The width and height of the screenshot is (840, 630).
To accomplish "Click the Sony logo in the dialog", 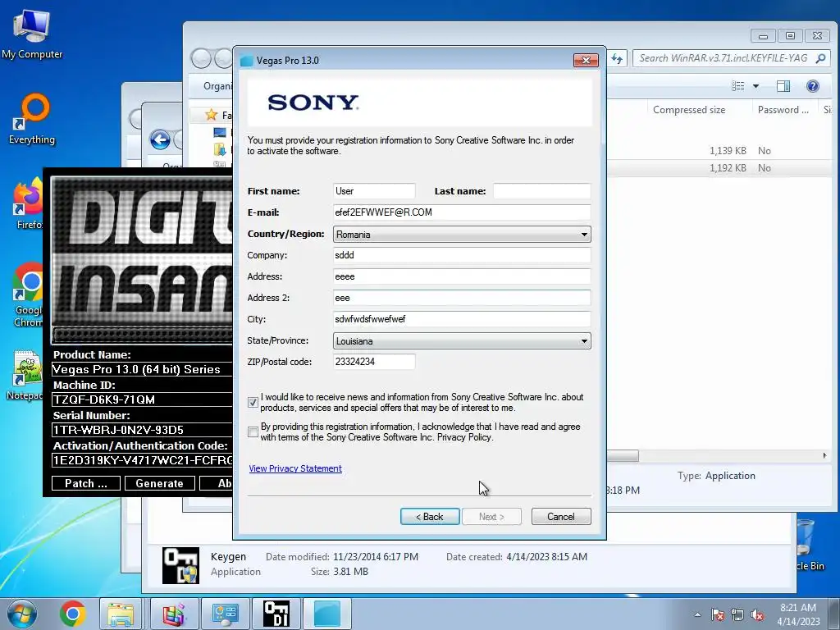I will click(313, 103).
